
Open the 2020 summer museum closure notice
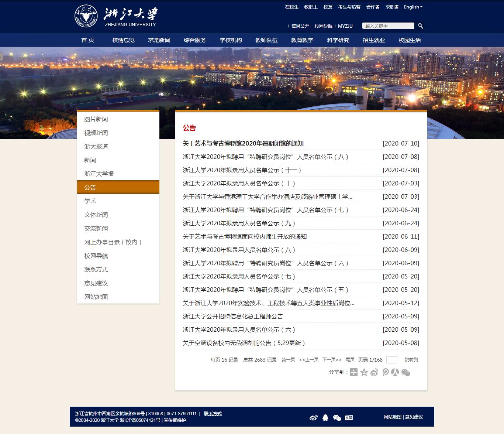(245, 143)
